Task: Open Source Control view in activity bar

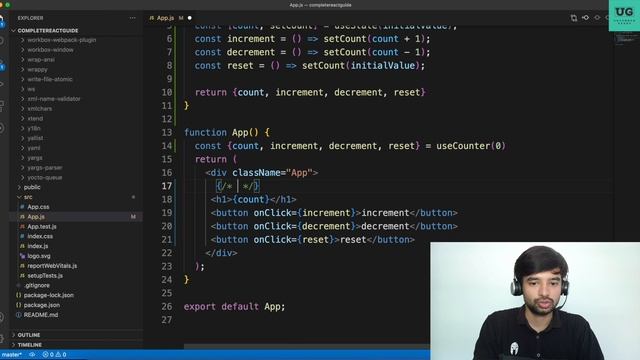Action: tap(2, 64)
